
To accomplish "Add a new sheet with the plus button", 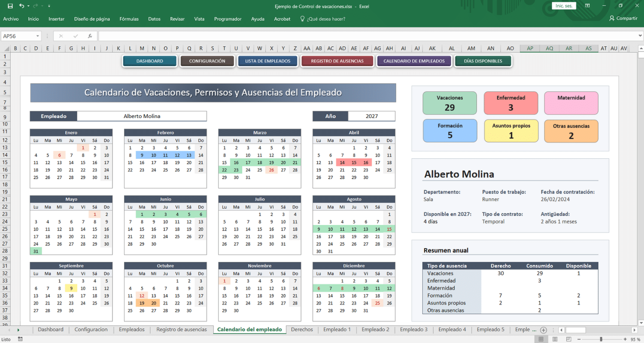I will (544, 330).
